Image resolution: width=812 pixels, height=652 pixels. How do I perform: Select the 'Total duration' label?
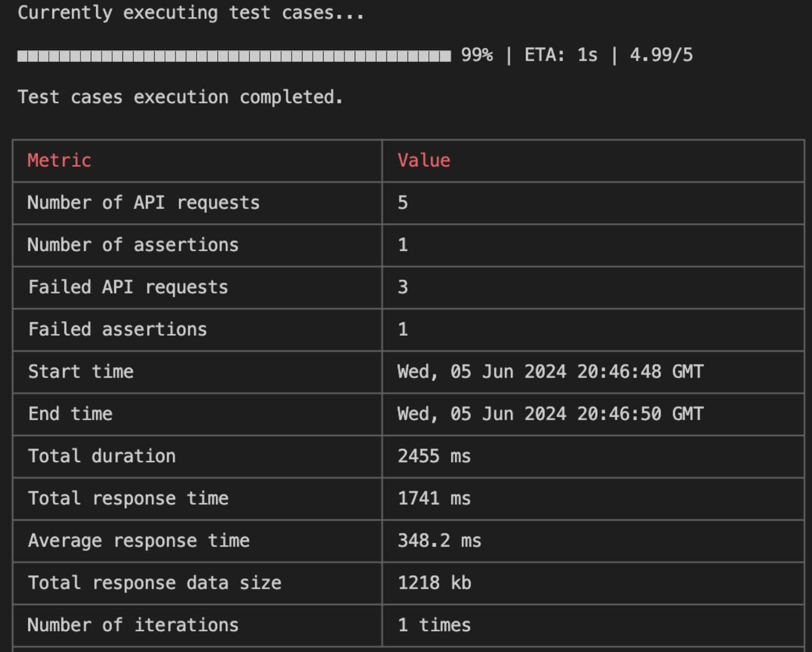(102, 456)
